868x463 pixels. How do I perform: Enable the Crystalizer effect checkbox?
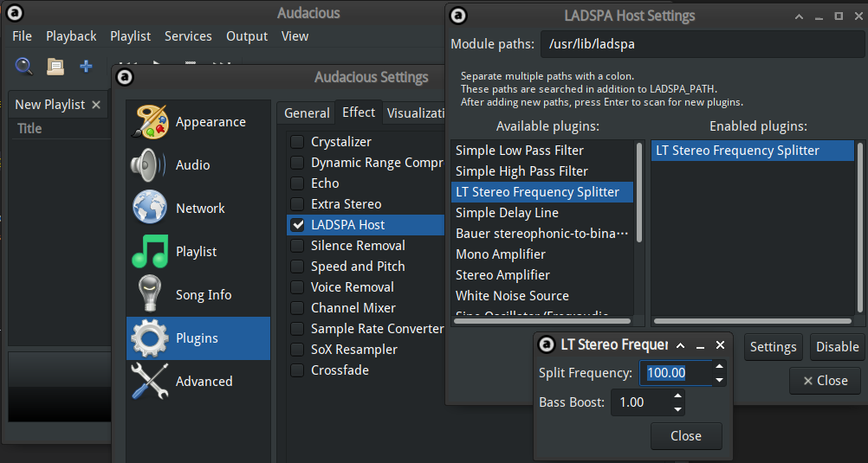pos(297,142)
